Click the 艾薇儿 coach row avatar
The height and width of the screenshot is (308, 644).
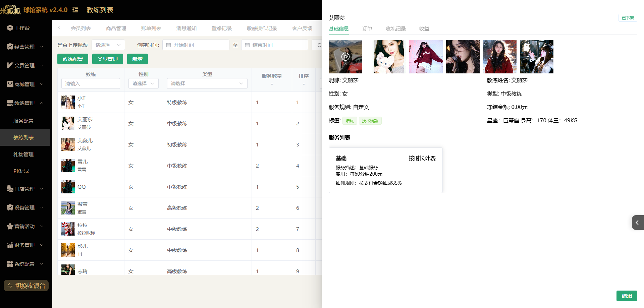tap(68, 144)
